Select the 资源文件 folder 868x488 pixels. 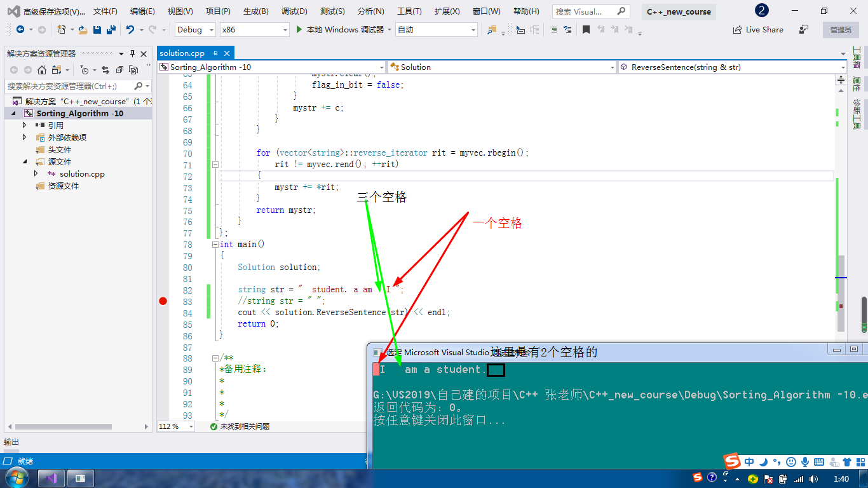[x=64, y=186]
